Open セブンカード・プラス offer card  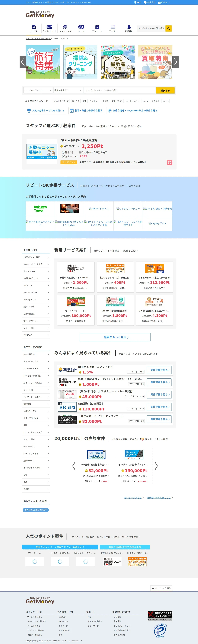pyautogui.click(x=76, y=310)
